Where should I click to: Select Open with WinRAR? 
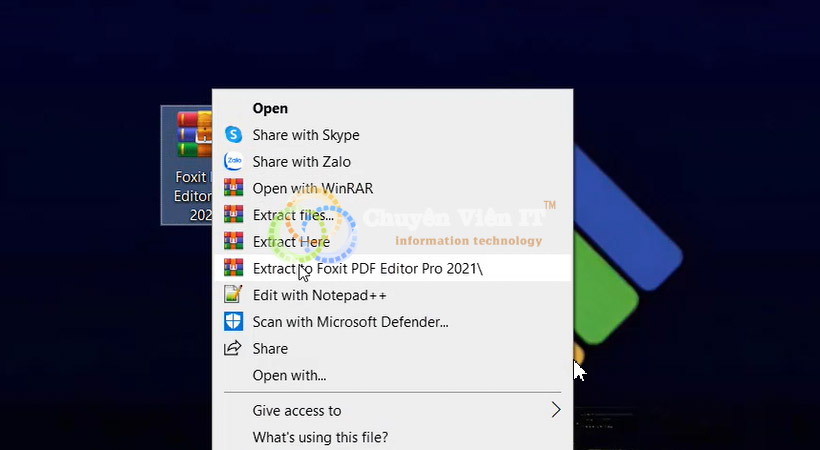(392, 188)
